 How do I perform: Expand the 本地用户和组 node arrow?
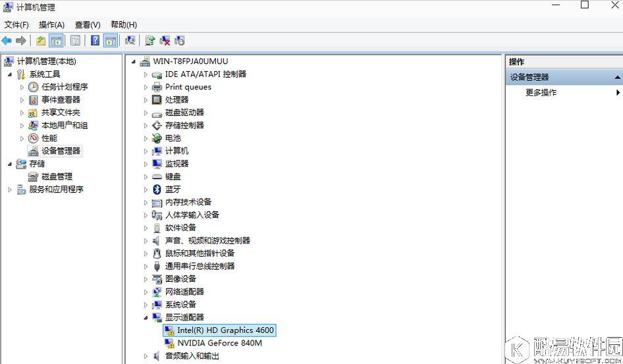point(22,126)
